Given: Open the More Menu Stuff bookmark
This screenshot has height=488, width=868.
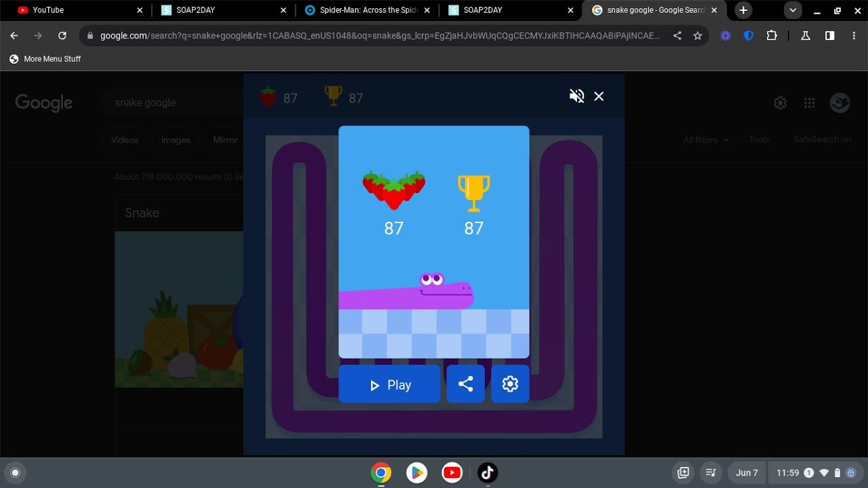Looking at the screenshot, I should (45, 59).
